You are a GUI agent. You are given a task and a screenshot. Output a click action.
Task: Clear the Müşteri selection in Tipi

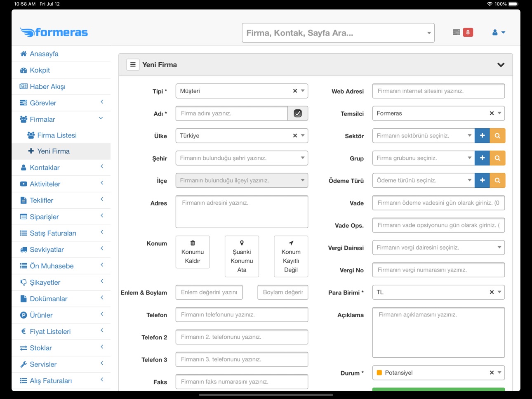(295, 91)
